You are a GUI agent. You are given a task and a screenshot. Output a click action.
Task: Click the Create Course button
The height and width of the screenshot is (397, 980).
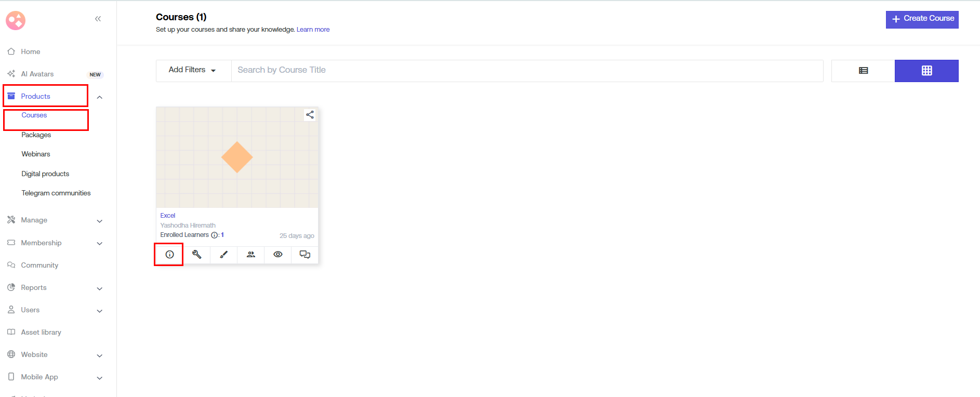[x=922, y=19]
